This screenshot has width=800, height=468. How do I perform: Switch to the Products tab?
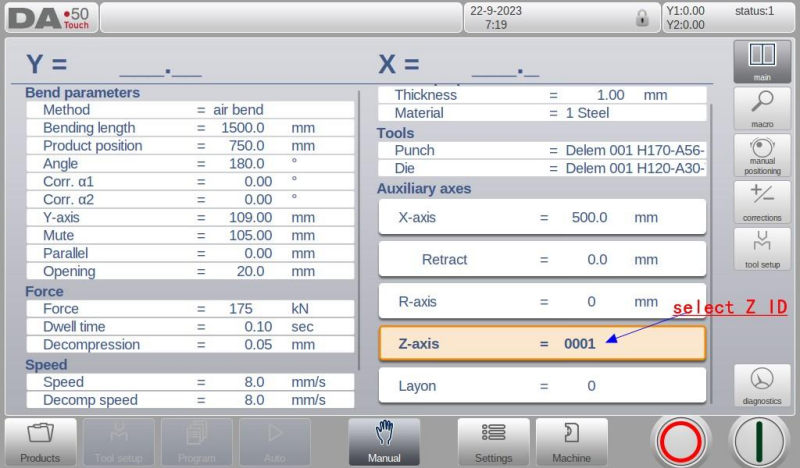click(40, 441)
